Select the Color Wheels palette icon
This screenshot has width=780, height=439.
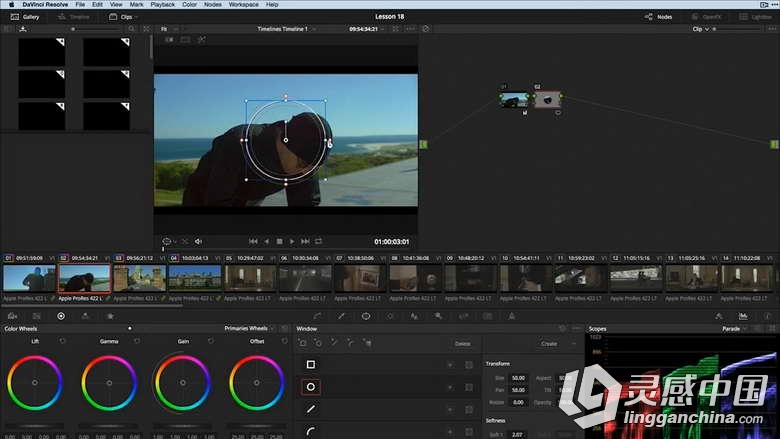coord(61,316)
